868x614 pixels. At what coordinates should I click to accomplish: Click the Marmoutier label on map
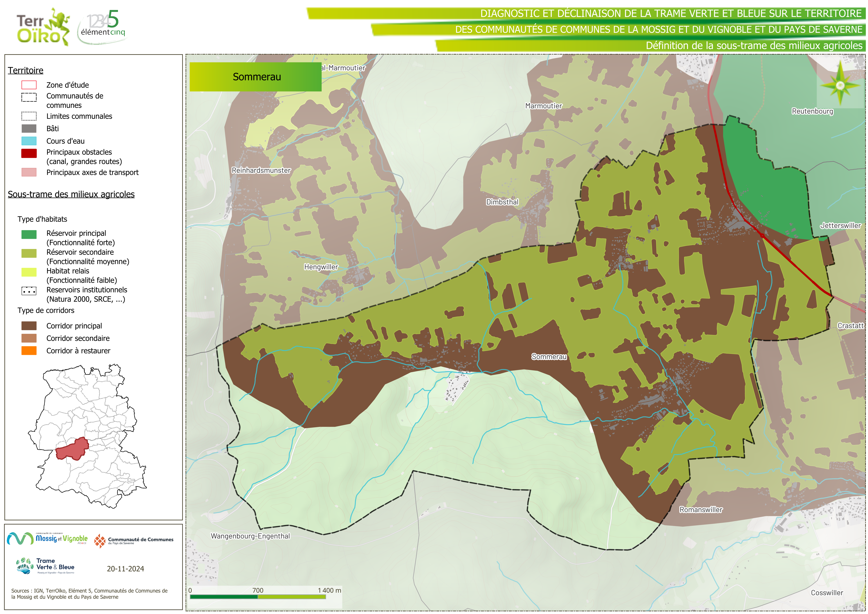pyautogui.click(x=543, y=106)
